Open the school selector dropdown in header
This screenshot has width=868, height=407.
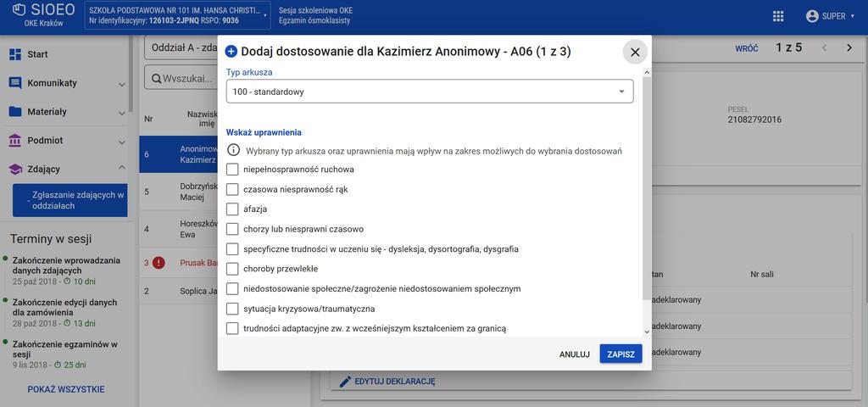pos(177,16)
